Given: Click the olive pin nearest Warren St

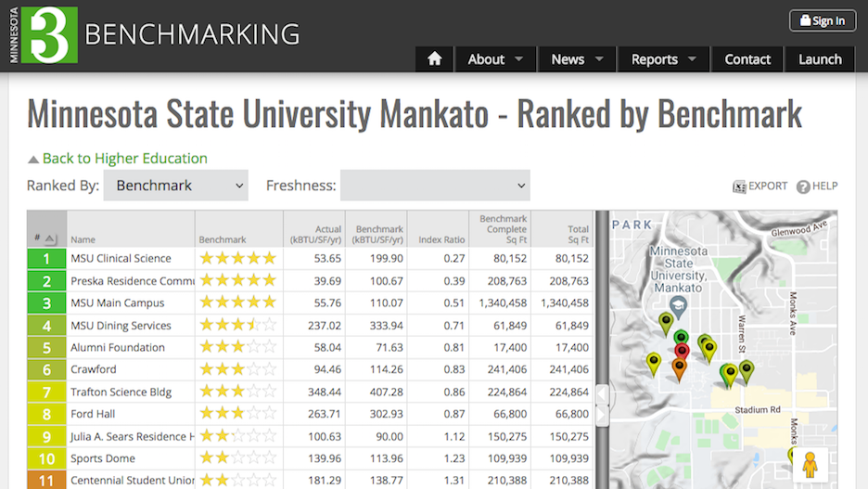Looking at the screenshot, I should click(747, 371).
